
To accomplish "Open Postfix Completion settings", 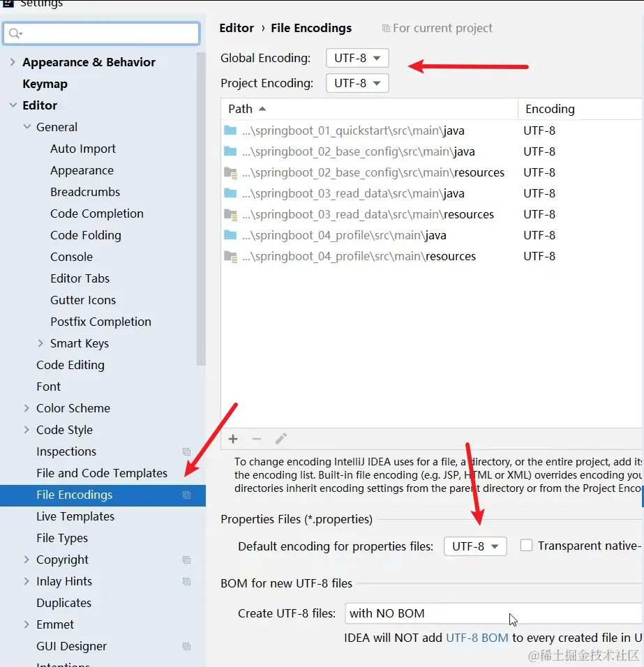I will coord(100,322).
